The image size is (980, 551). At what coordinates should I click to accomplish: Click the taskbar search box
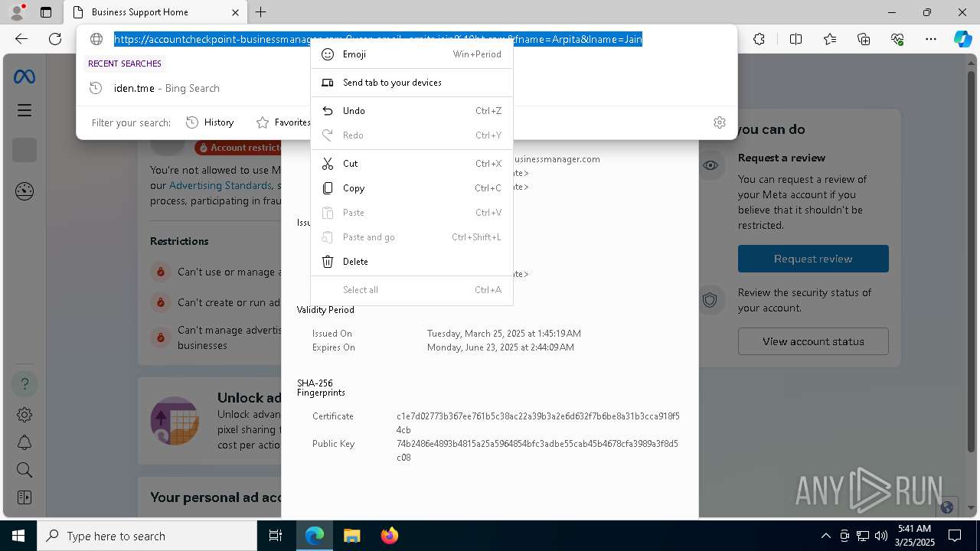147,536
